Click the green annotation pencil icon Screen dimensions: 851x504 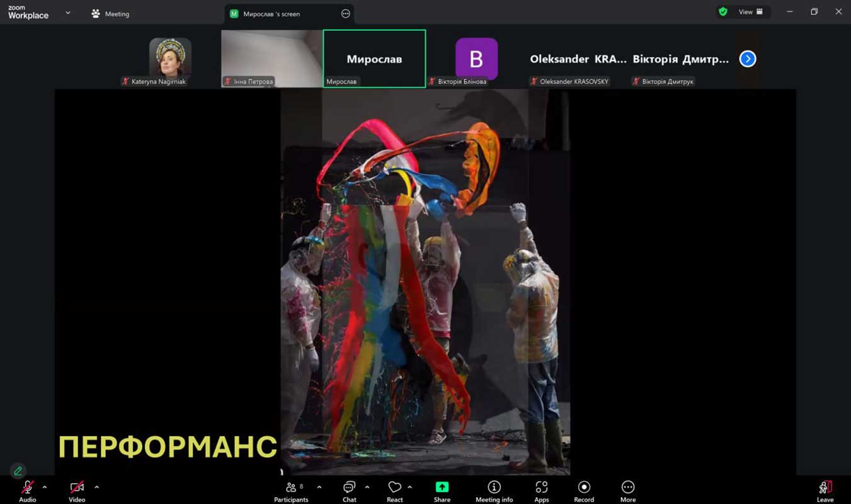[x=18, y=471]
